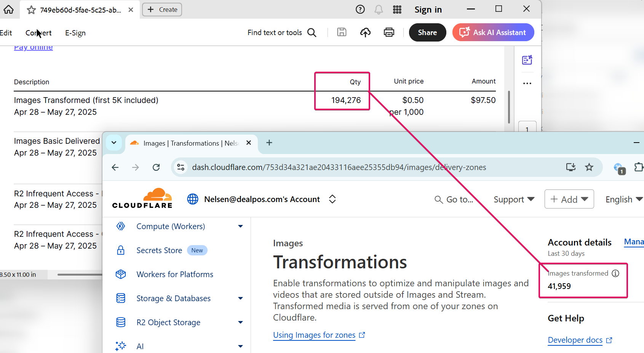
Task: Click the Pay online link in PDF
Action: click(x=34, y=47)
